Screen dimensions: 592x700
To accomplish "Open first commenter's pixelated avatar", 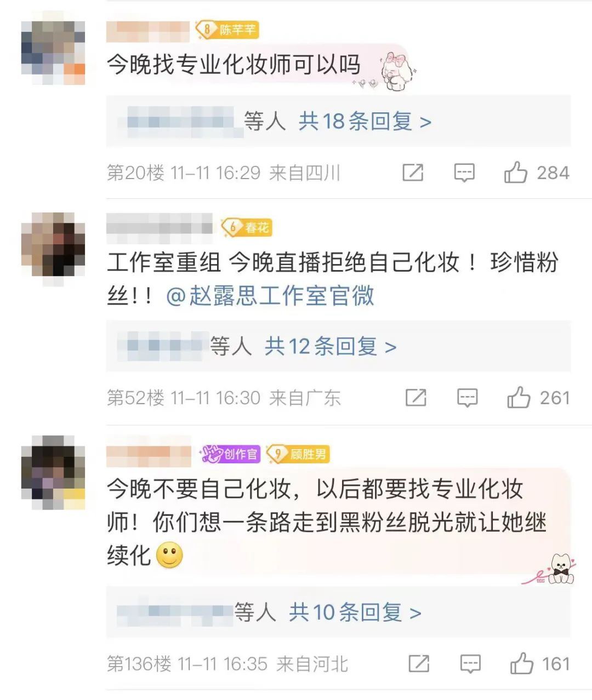I will pos(53,53).
